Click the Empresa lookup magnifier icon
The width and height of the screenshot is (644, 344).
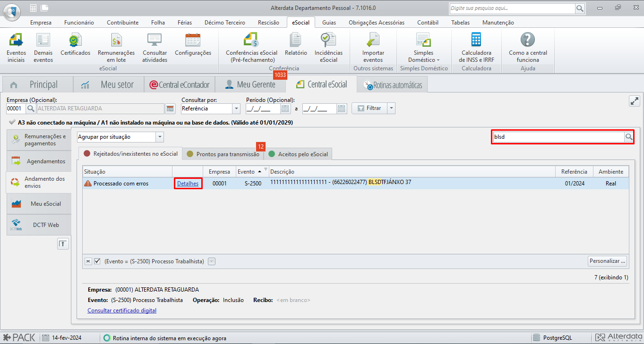31,109
